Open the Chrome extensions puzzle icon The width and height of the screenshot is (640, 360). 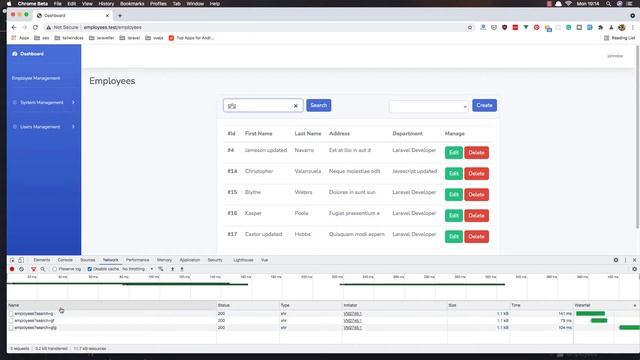coord(600,27)
